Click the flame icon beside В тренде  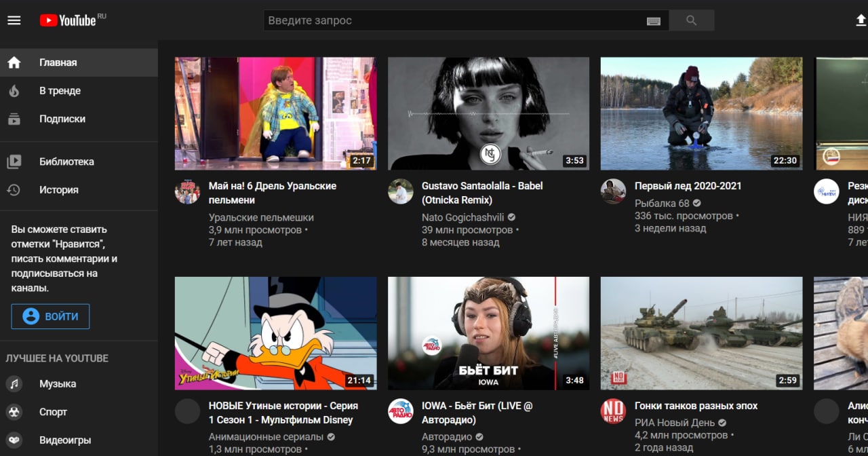(x=14, y=91)
